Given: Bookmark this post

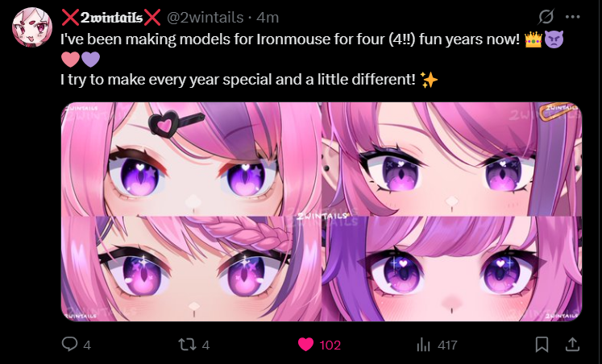Looking at the screenshot, I should (x=542, y=345).
